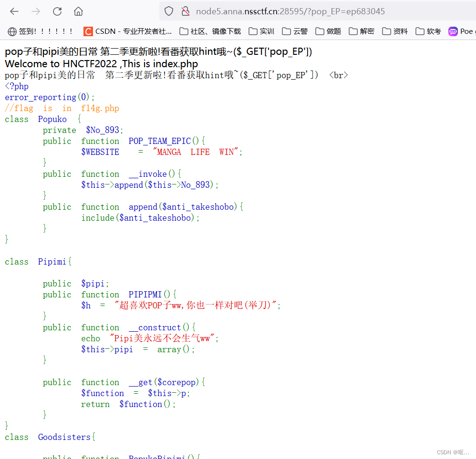
Task: Click the browser back arrow
Action: [14, 11]
